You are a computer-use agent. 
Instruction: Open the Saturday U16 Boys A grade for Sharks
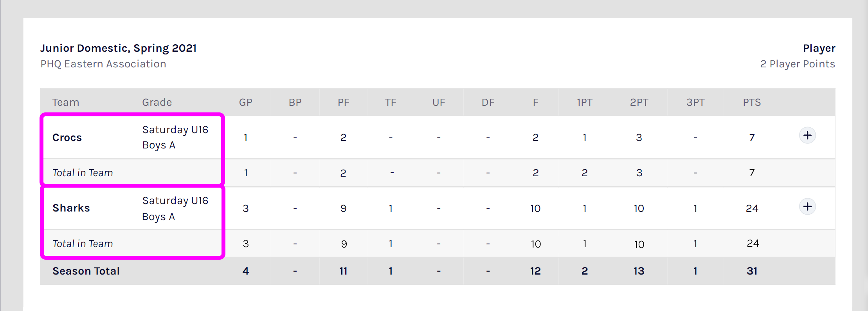coord(175,208)
